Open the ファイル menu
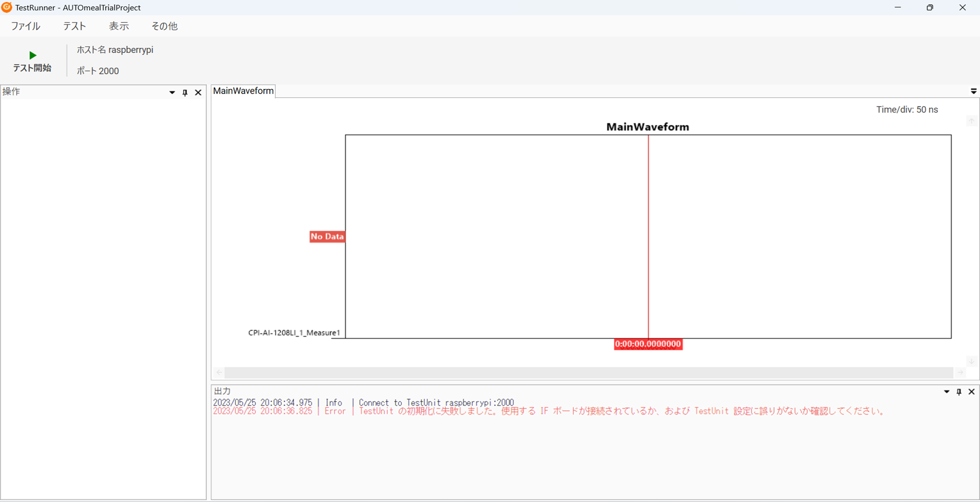 point(26,26)
